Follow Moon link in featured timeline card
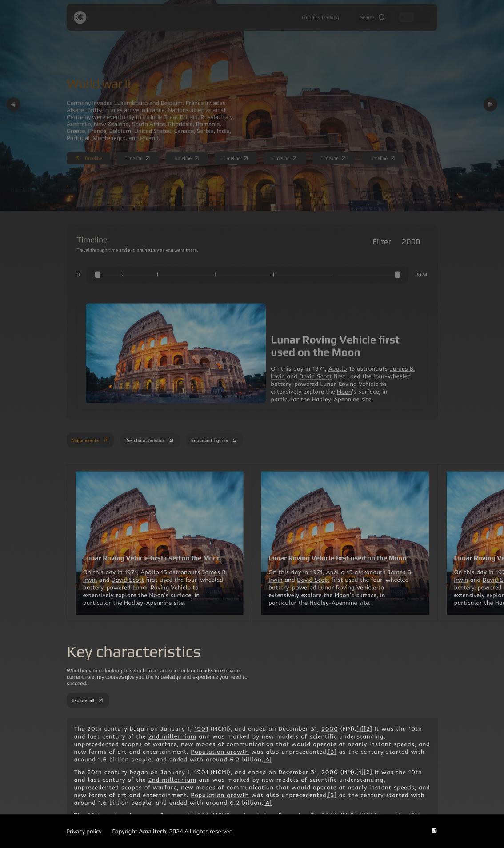This screenshot has width=504, height=848. click(x=344, y=392)
